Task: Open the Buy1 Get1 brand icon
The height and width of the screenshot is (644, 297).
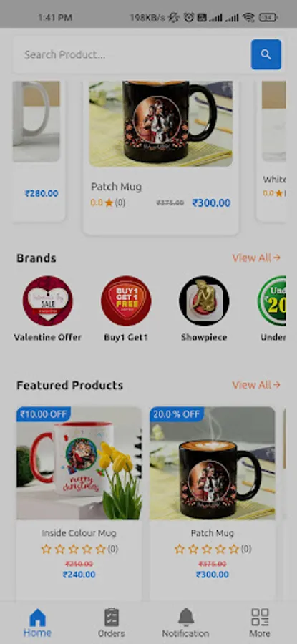Action: click(x=126, y=301)
